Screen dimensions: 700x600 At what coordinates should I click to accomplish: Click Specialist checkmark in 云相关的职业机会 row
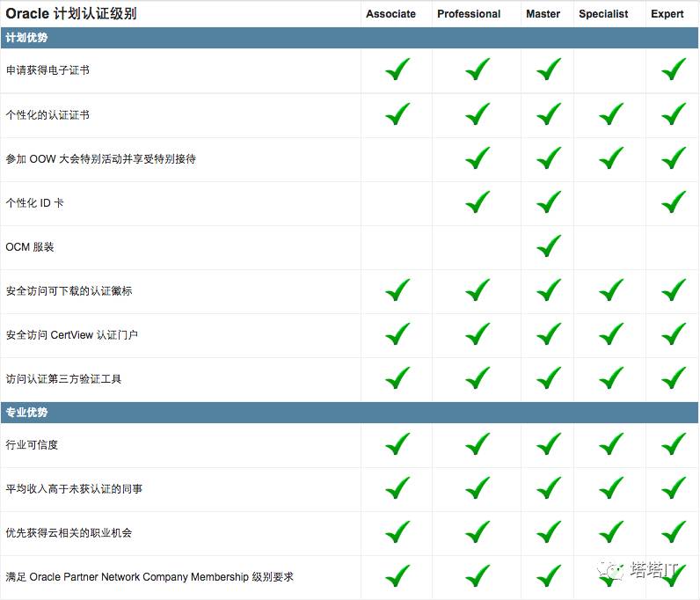(x=611, y=532)
